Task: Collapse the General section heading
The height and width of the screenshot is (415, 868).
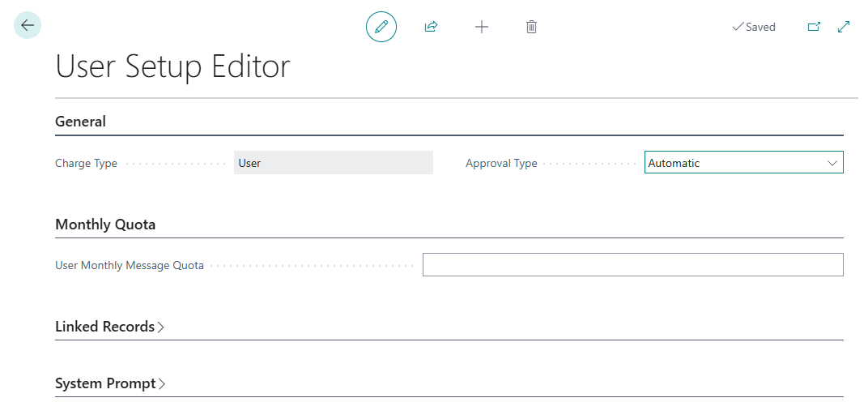Action: 80,122
